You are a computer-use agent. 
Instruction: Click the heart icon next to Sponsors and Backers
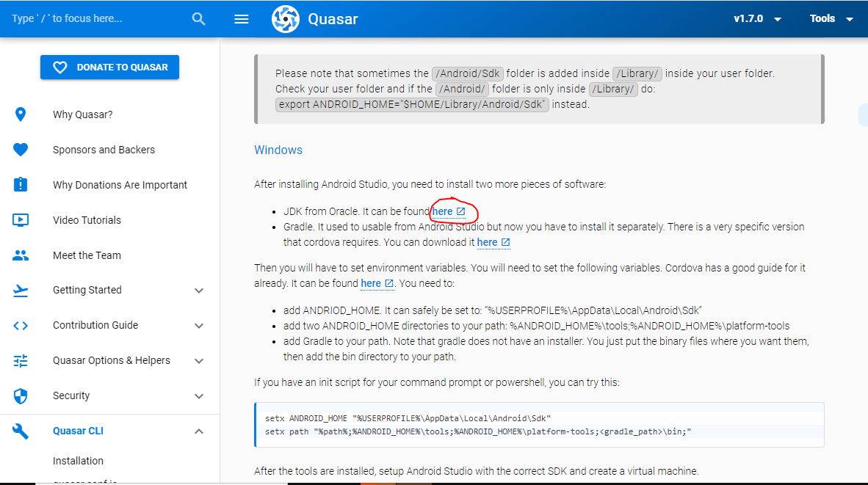coord(20,150)
